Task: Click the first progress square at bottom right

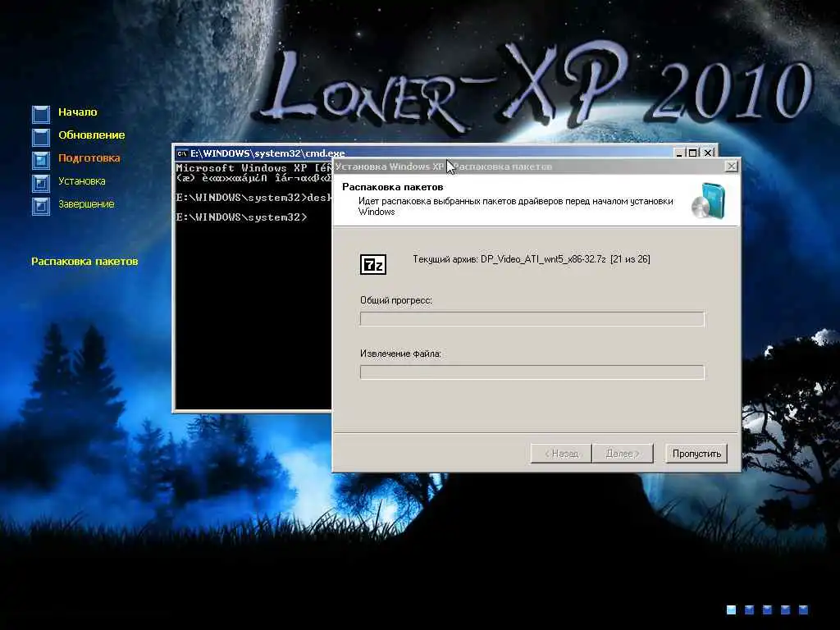Action: click(731, 609)
